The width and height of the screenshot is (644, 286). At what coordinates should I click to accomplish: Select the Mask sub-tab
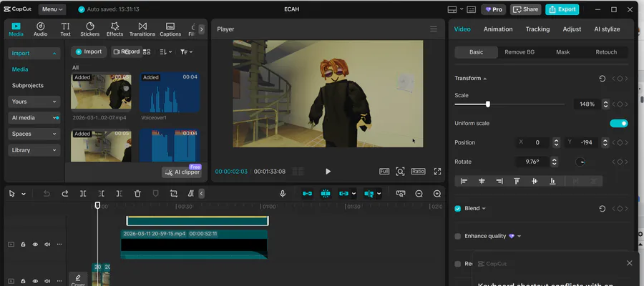tap(562, 52)
